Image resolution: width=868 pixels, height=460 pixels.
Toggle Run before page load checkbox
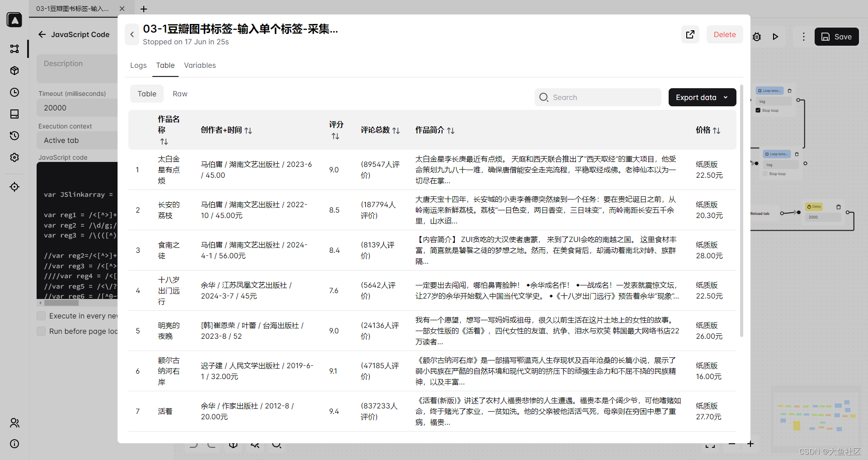coord(41,331)
